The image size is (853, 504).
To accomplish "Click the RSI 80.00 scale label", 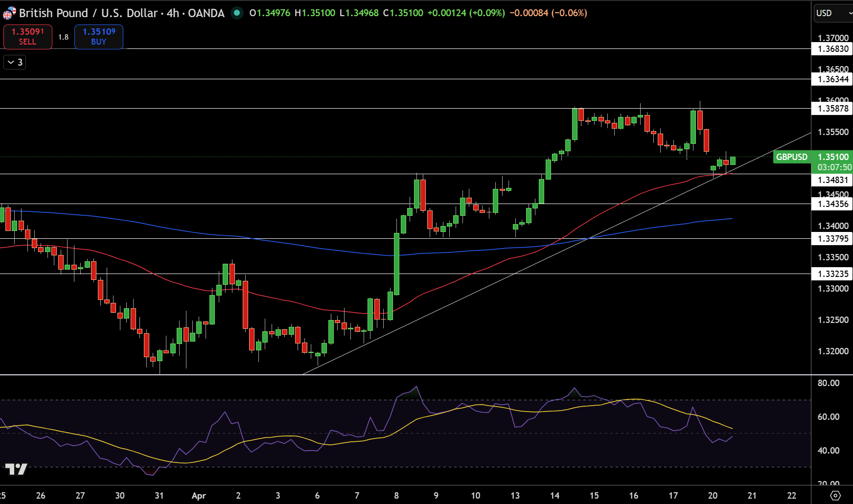I will 829,383.
